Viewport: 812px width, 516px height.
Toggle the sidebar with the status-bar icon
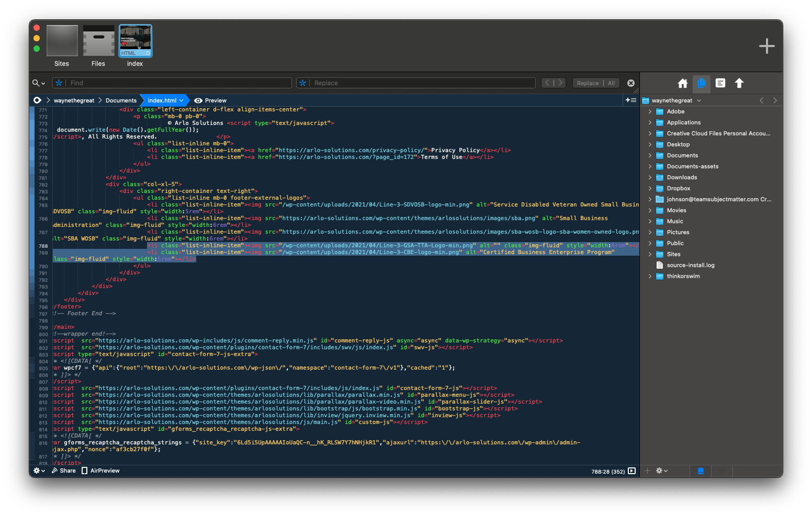coord(631,471)
